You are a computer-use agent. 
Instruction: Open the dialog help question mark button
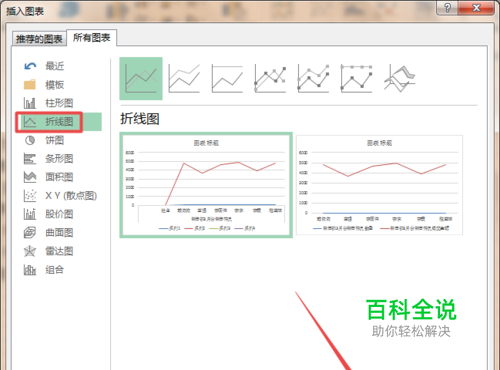(x=447, y=7)
